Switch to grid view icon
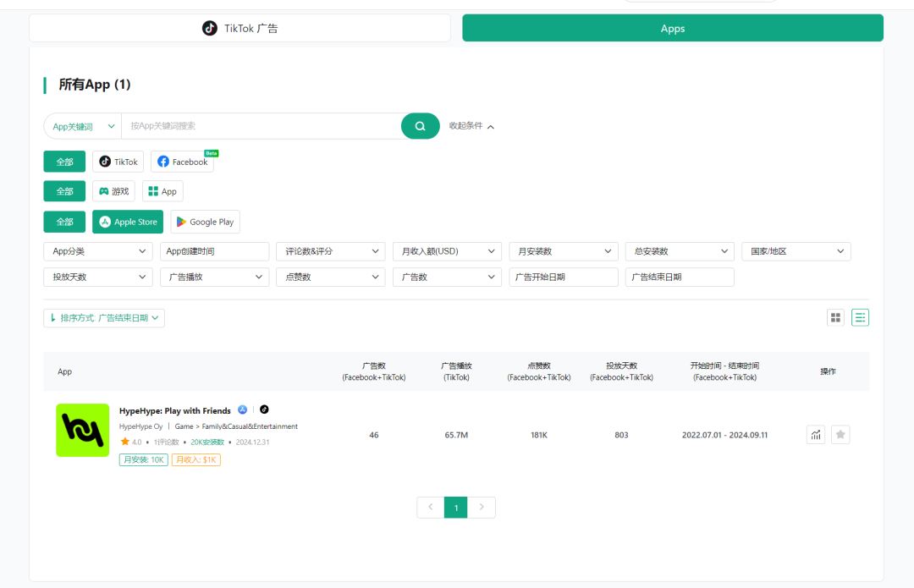 click(835, 317)
